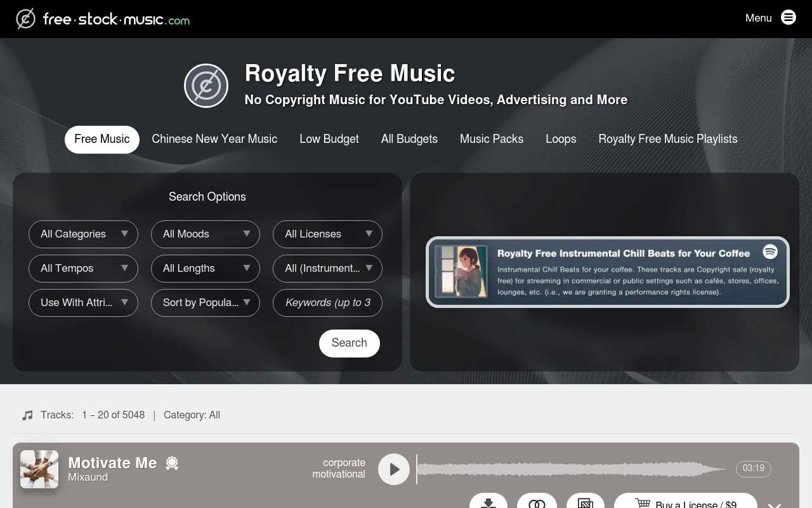Screen dimensions: 812x508
Task: Click the waveform to seek within the track
Action: tap(571, 469)
